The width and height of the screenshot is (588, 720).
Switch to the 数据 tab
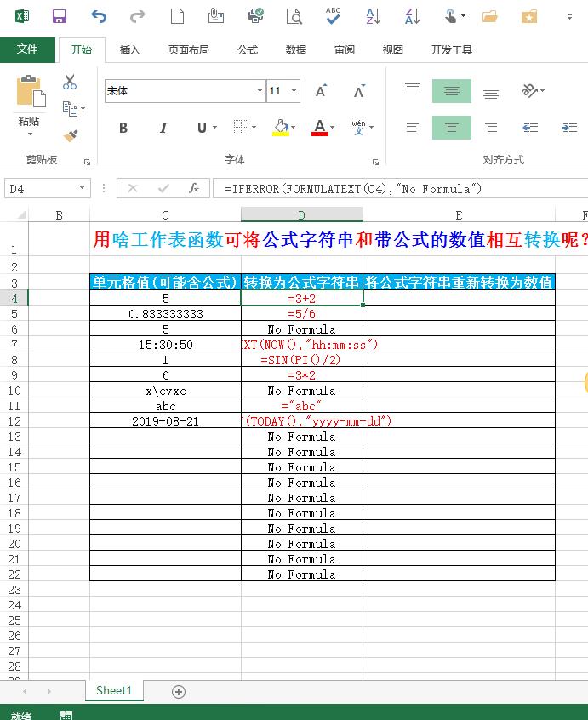point(296,49)
